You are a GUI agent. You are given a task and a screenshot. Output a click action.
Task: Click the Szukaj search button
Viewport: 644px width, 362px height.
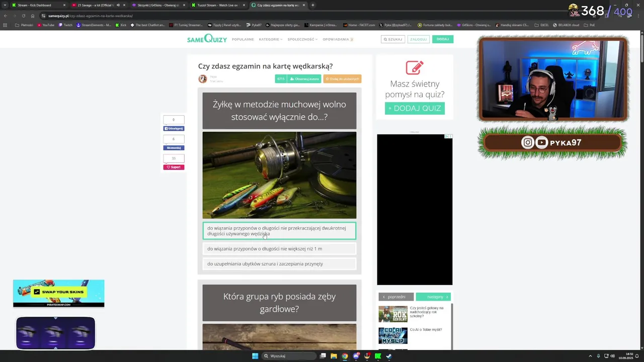[393, 39]
